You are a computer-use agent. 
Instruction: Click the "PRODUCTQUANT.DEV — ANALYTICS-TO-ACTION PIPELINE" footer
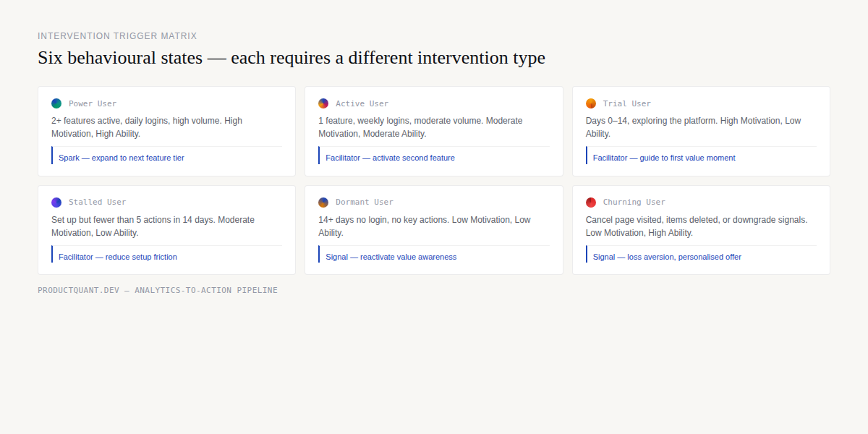pyautogui.click(x=158, y=290)
